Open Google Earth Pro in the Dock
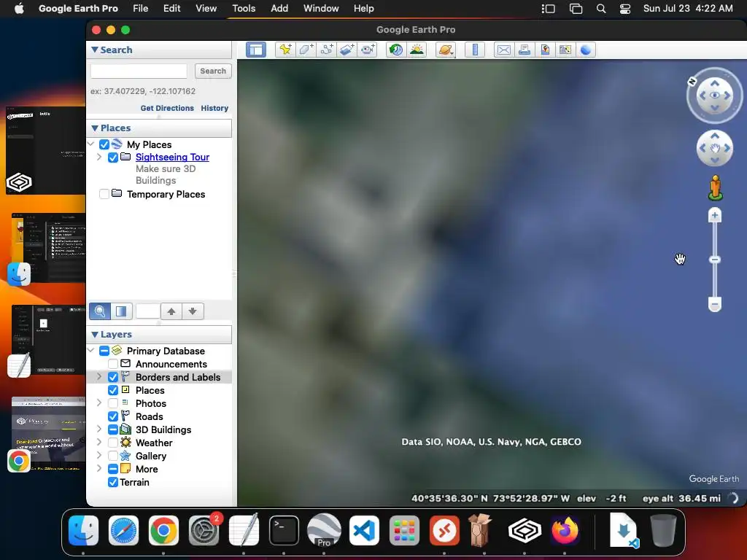This screenshot has width=747, height=560. (324, 530)
